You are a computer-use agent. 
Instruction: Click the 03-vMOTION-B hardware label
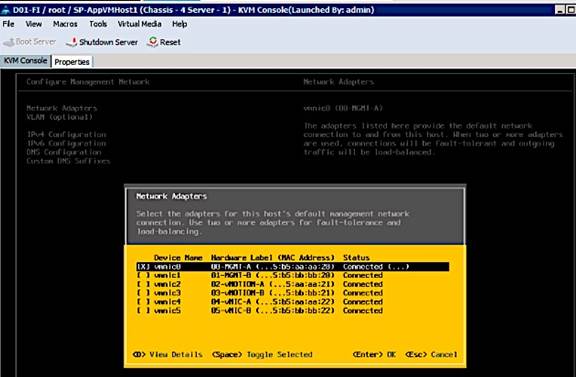coord(237,293)
